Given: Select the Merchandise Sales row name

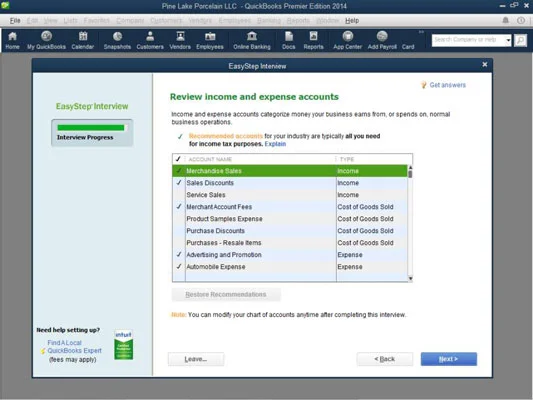Looking at the screenshot, I should click(214, 171).
